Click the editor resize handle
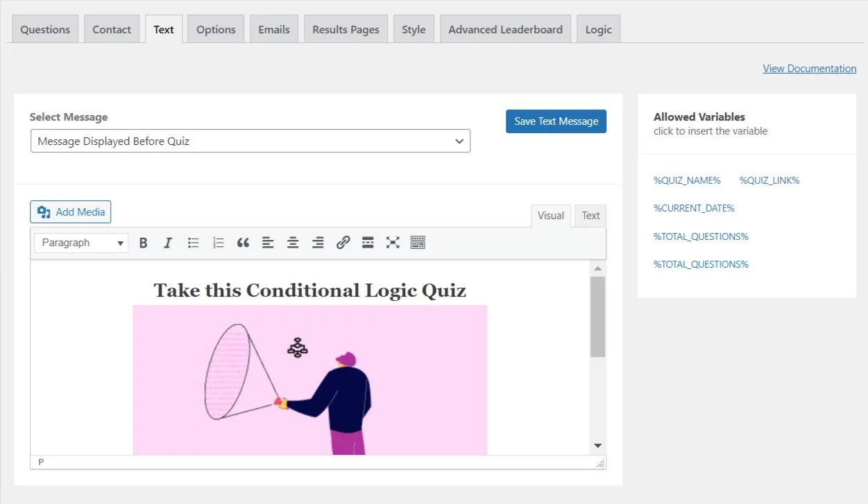The width and height of the screenshot is (868, 504). point(601,462)
